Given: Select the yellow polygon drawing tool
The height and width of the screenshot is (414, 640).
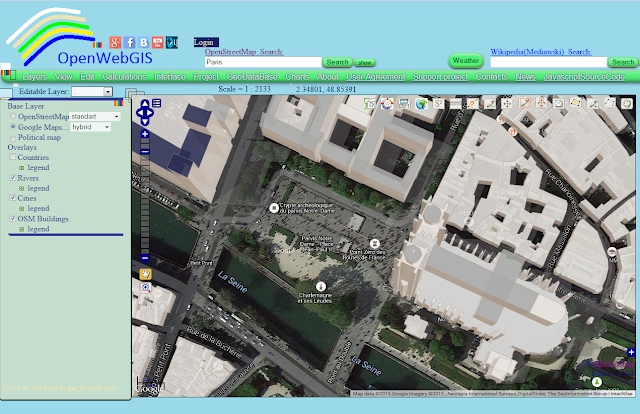Looking at the screenshot, I should coord(576,103).
